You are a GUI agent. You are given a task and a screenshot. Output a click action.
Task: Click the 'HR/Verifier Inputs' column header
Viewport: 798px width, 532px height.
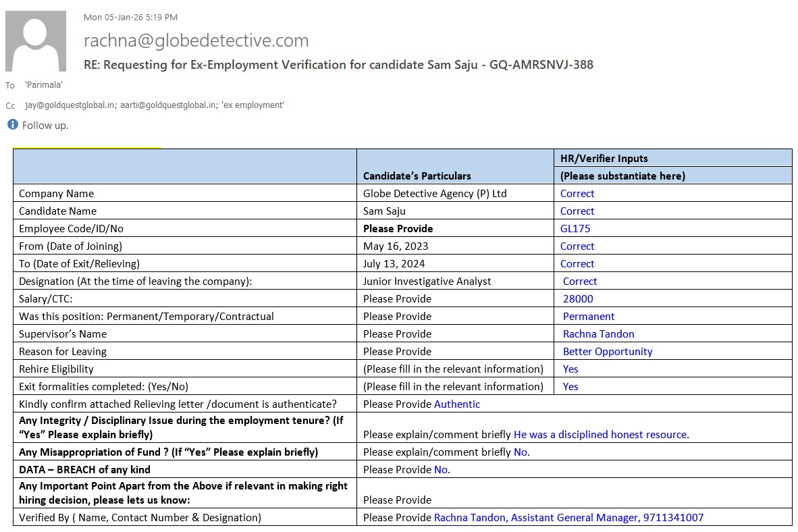(x=604, y=159)
